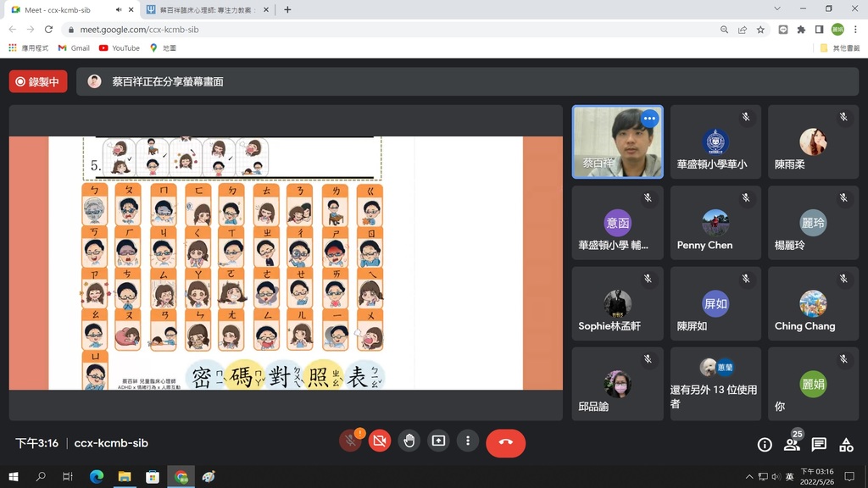Switch input language 英 indicator
Viewport: 868px width, 488px height.
(789, 476)
